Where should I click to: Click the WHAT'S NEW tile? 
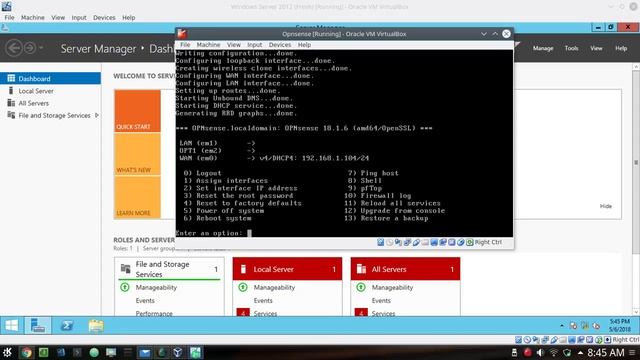tap(138, 154)
